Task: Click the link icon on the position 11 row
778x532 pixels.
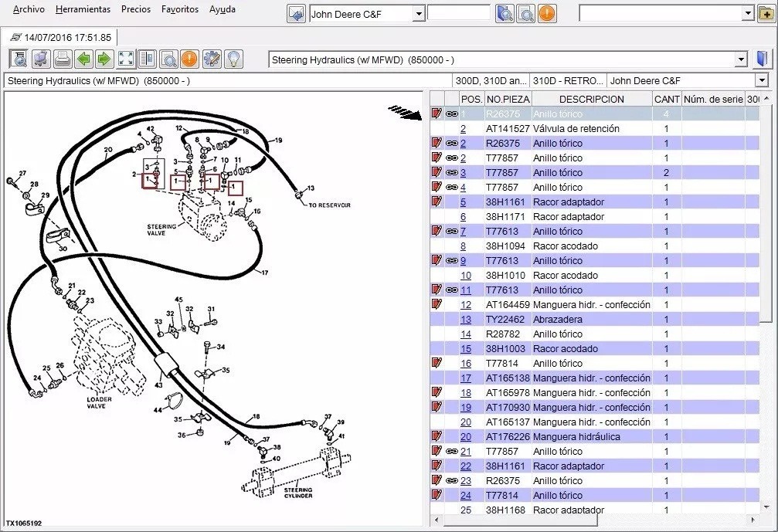Action: coord(452,290)
